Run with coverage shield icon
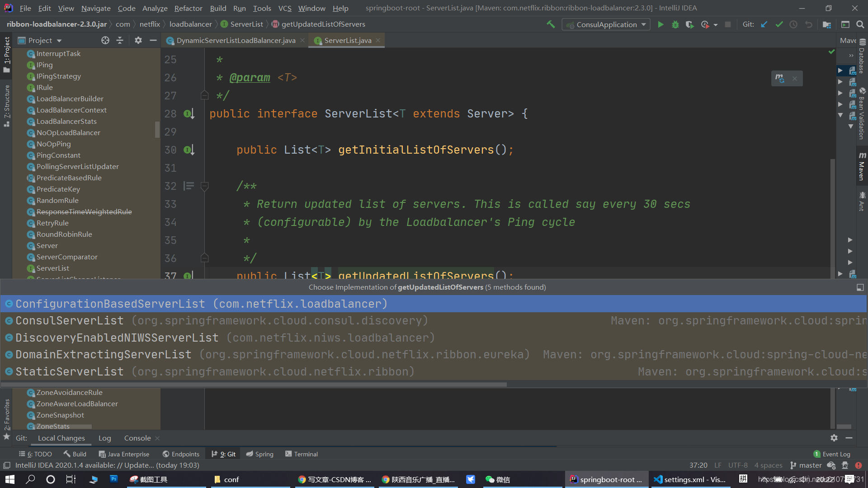 point(689,24)
